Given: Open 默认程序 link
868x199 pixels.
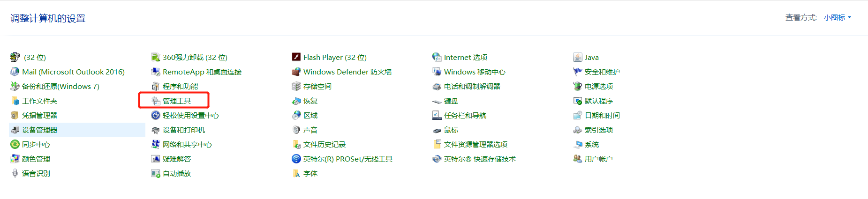Looking at the screenshot, I should click(x=599, y=101).
